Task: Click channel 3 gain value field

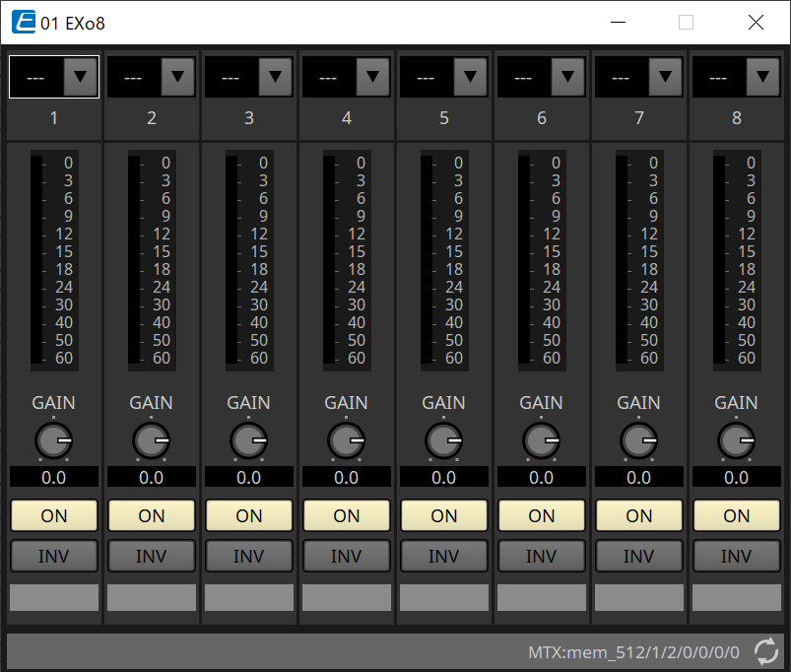Action: (x=249, y=478)
